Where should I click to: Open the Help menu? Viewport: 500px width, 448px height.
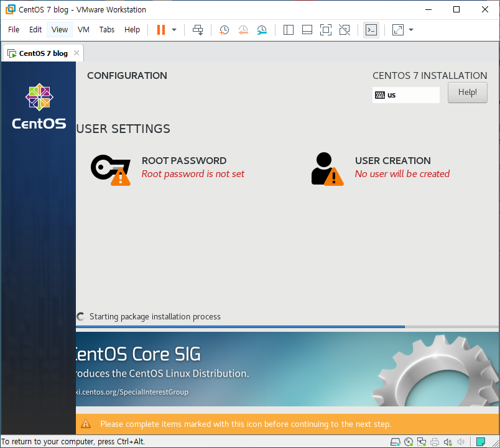[132, 30]
